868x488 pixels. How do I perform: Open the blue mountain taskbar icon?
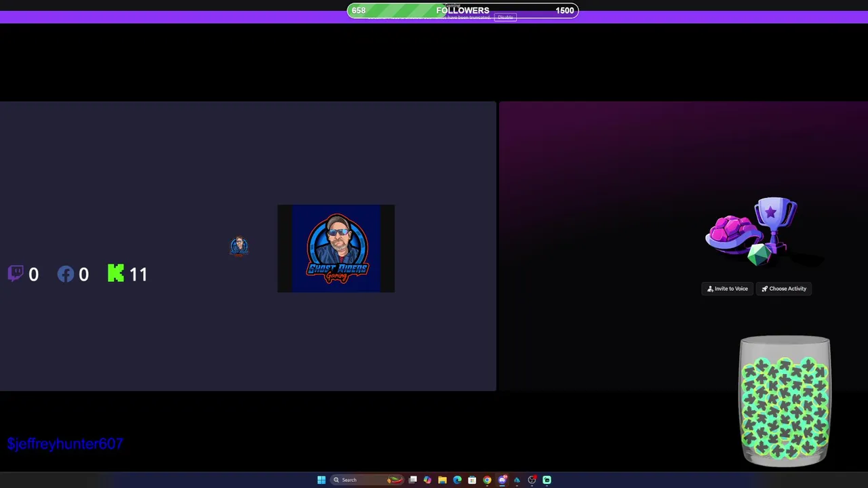pyautogui.click(x=517, y=480)
